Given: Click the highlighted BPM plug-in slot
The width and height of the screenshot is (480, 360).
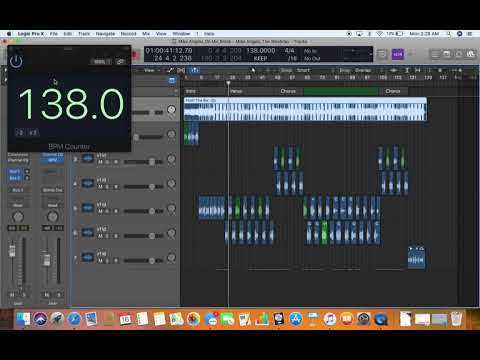Looking at the screenshot, I should click(52, 160).
